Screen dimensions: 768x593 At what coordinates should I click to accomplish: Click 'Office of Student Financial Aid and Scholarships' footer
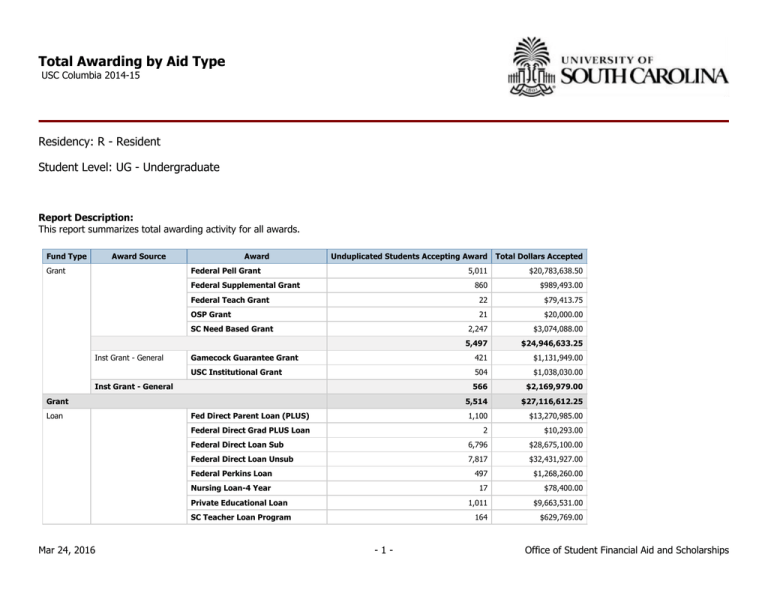click(626, 550)
